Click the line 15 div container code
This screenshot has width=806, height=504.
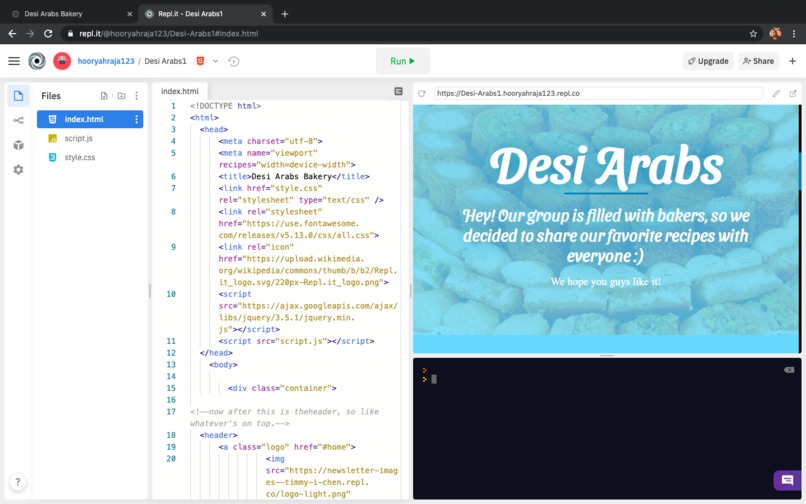click(x=282, y=388)
